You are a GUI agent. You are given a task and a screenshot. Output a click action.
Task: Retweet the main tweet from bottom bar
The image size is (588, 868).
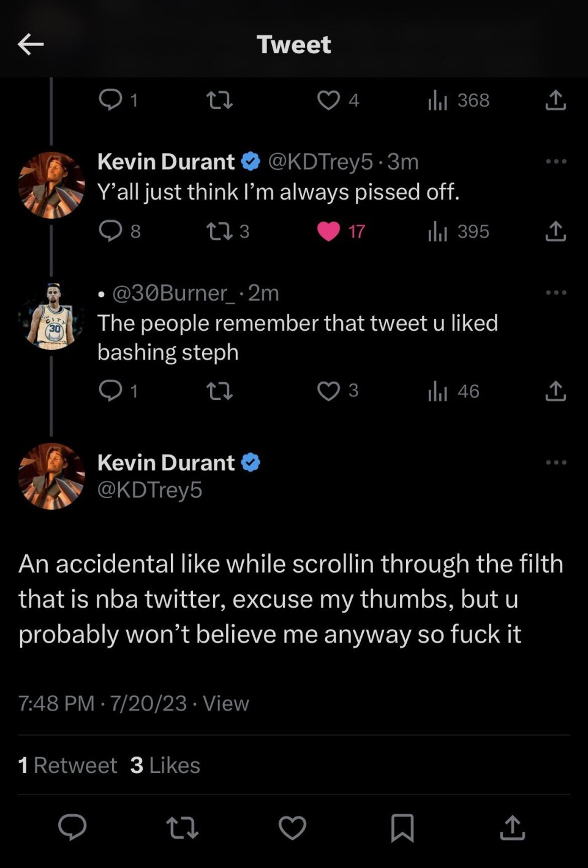[x=182, y=827]
